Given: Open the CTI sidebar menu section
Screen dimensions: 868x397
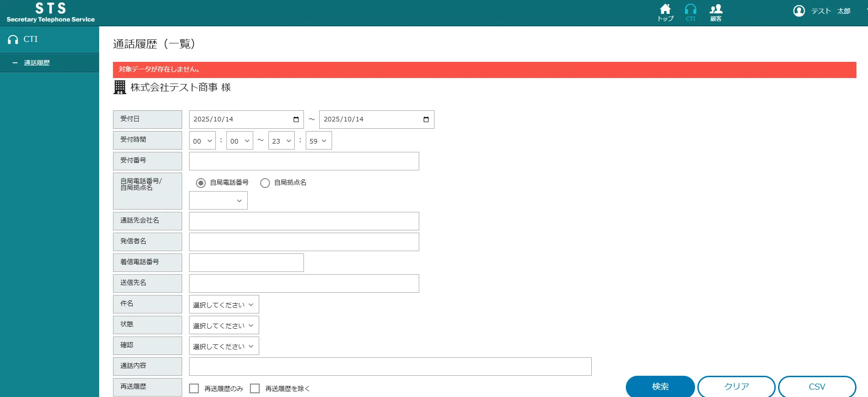Looking at the screenshot, I should click(30, 39).
